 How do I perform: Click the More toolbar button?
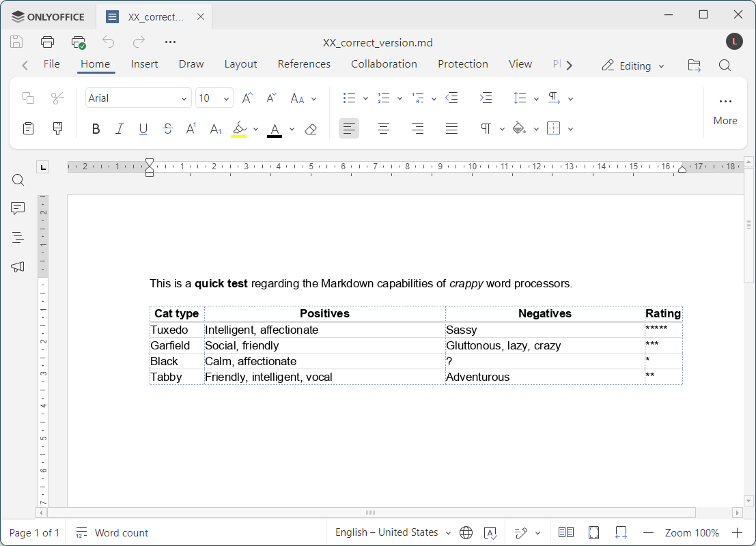[725, 110]
